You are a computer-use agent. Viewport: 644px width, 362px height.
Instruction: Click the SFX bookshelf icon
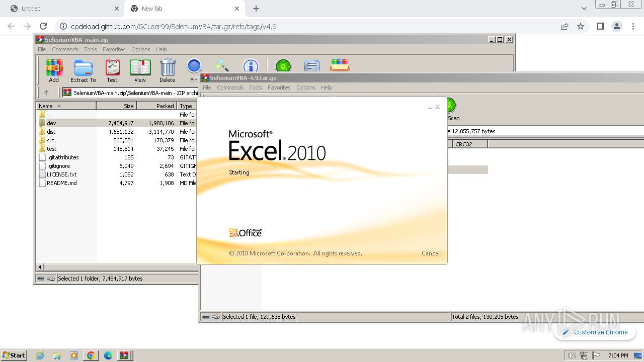[340, 66]
